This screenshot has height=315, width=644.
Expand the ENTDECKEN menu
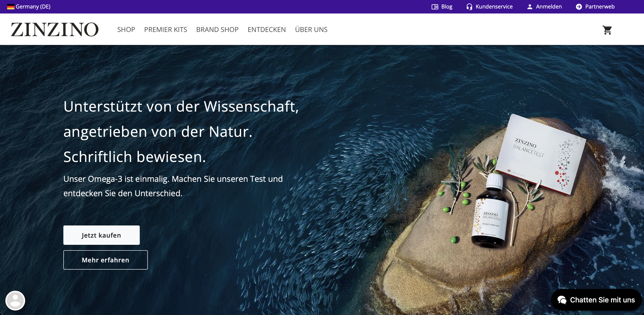267,30
